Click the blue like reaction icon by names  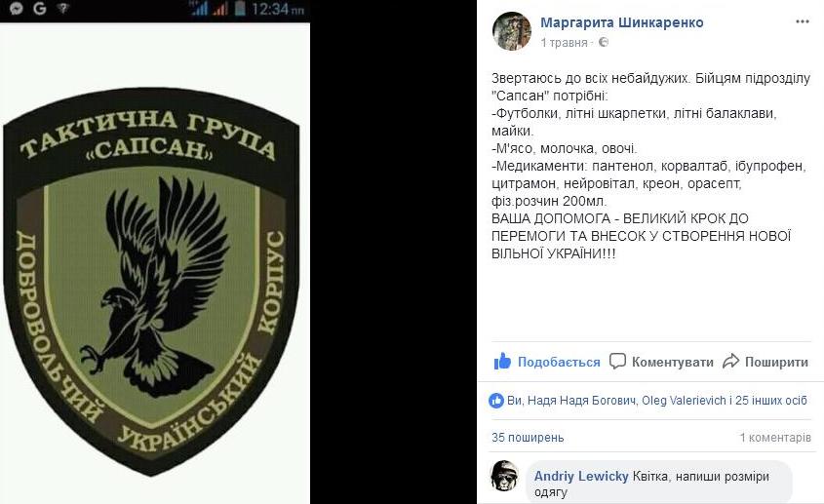point(496,401)
